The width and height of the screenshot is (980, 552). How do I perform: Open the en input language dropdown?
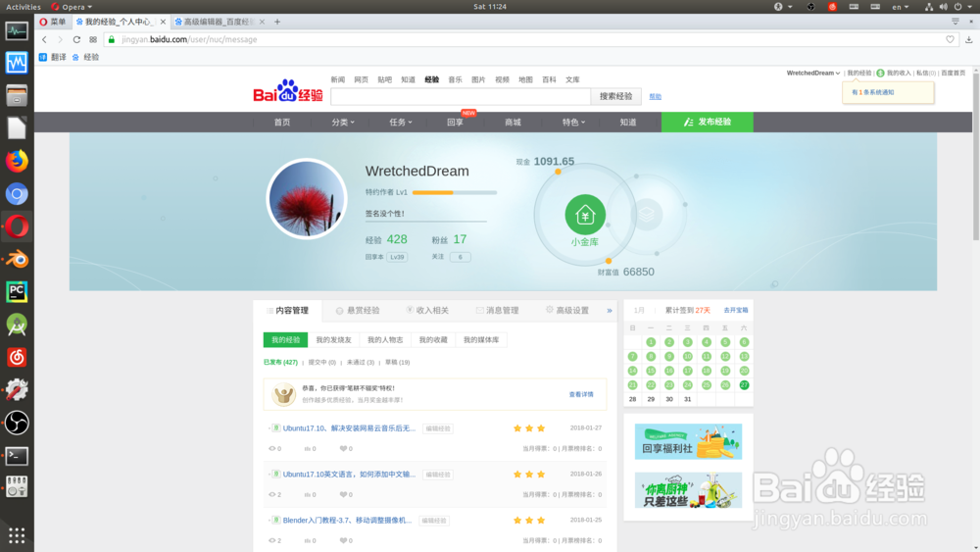tap(900, 7)
